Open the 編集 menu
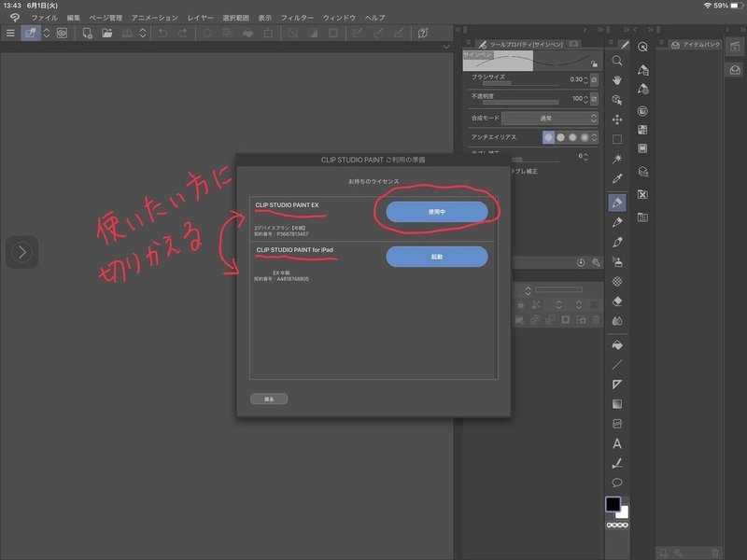Screen dimensions: 747x560 pyautogui.click(x=74, y=18)
